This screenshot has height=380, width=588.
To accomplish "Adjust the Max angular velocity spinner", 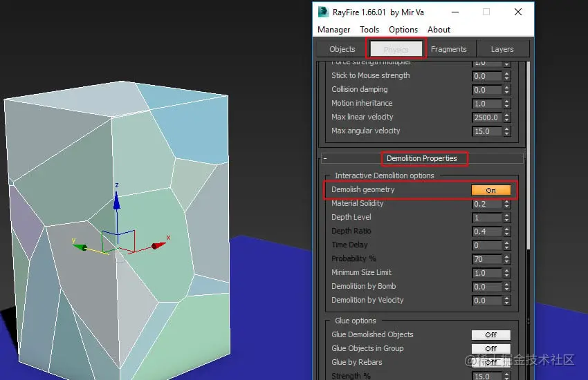I will [x=506, y=131].
